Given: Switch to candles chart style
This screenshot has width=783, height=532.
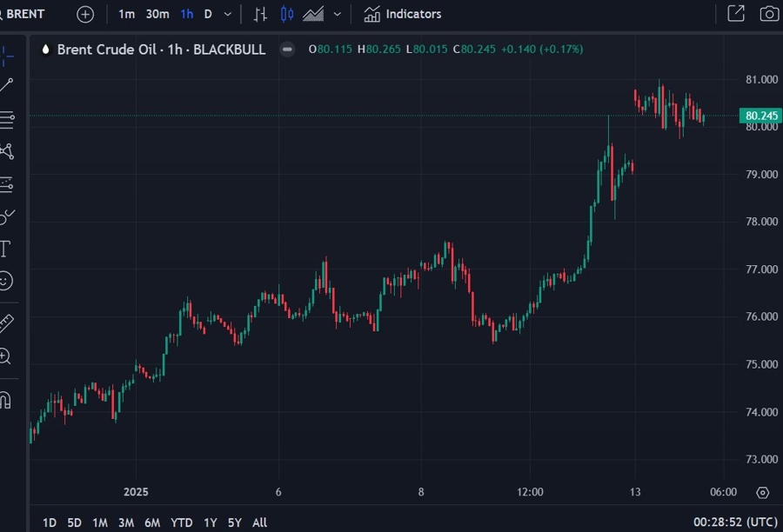Looking at the screenshot, I should coord(287,14).
